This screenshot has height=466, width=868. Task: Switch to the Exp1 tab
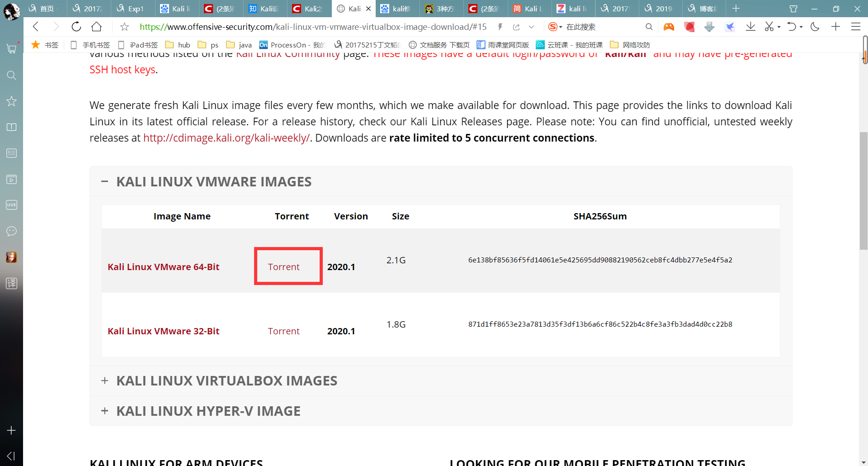[x=133, y=9]
